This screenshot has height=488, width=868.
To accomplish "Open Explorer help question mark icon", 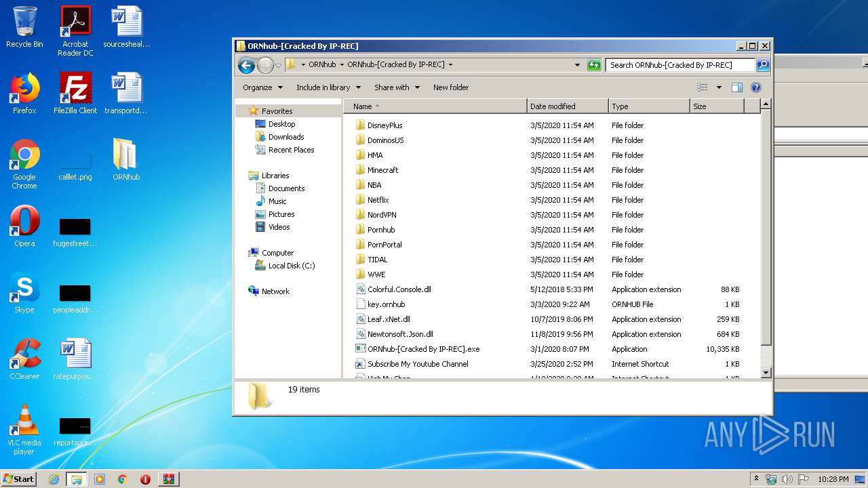I will (x=756, y=87).
